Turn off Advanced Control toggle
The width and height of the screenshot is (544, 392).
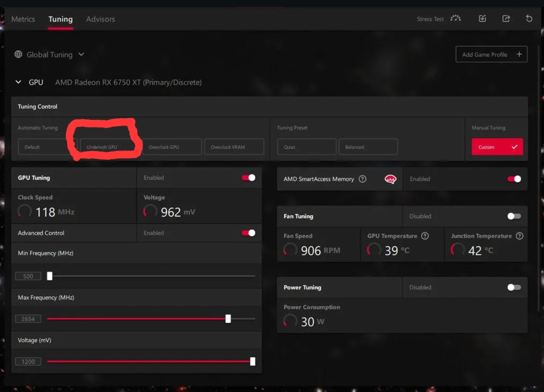[248, 233]
